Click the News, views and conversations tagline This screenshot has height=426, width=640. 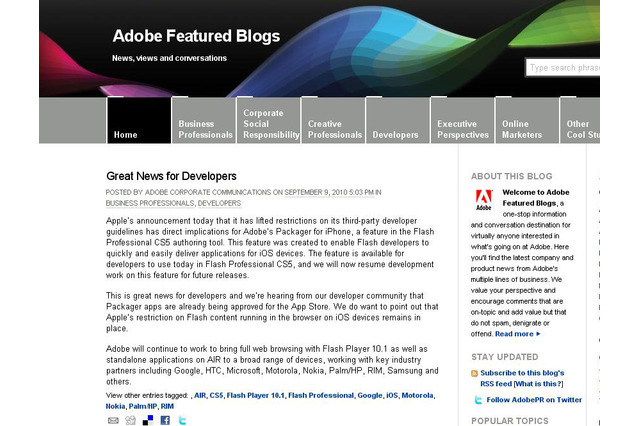point(169,58)
